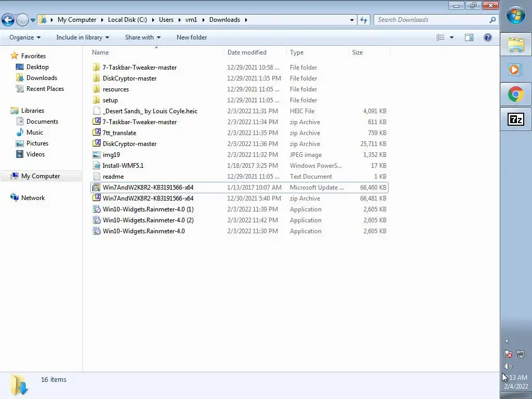
Task: Select the setup folder icon
Action: pos(96,100)
